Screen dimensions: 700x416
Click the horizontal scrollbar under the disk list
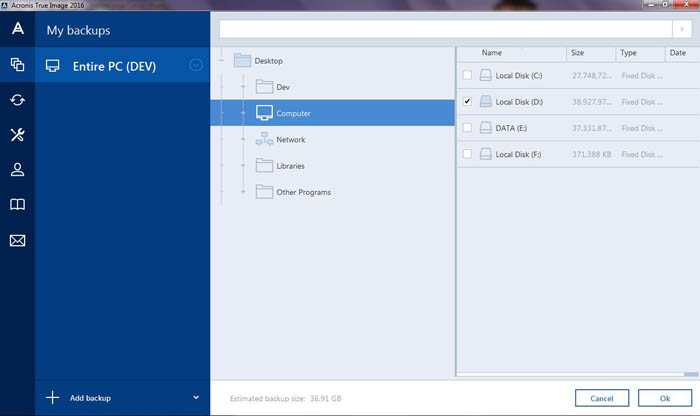tap(577, 374)
